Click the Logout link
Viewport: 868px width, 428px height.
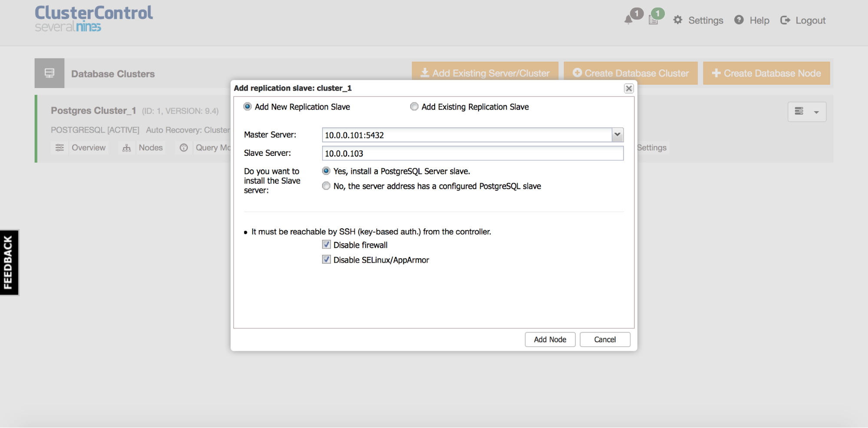tap(810, 20)
